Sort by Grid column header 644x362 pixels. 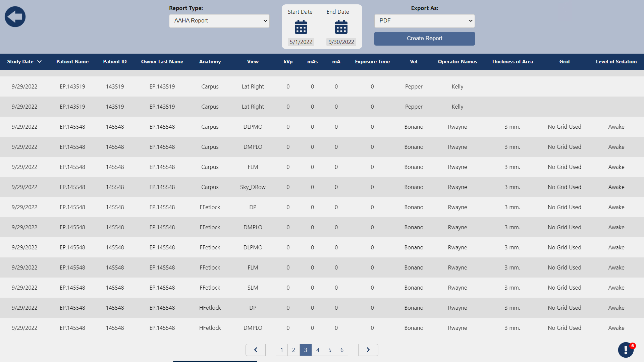[565, 62]
